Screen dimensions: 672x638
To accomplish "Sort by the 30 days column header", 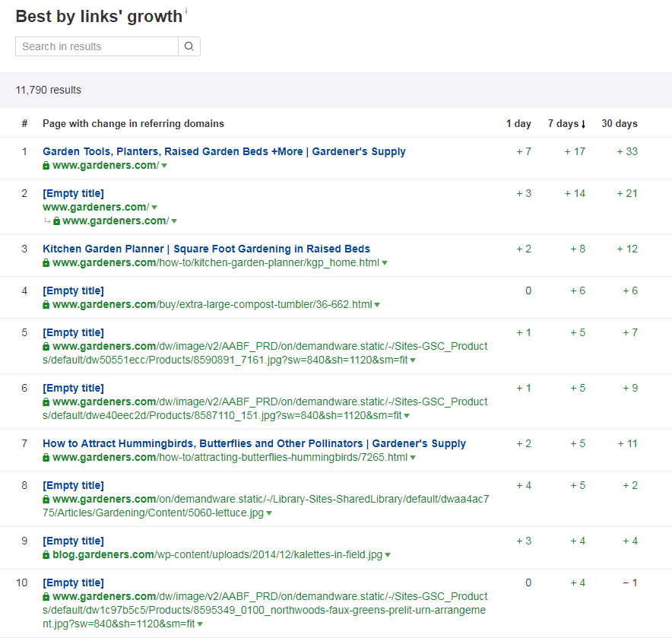I will pyautogui.click(x=620, y=123).
